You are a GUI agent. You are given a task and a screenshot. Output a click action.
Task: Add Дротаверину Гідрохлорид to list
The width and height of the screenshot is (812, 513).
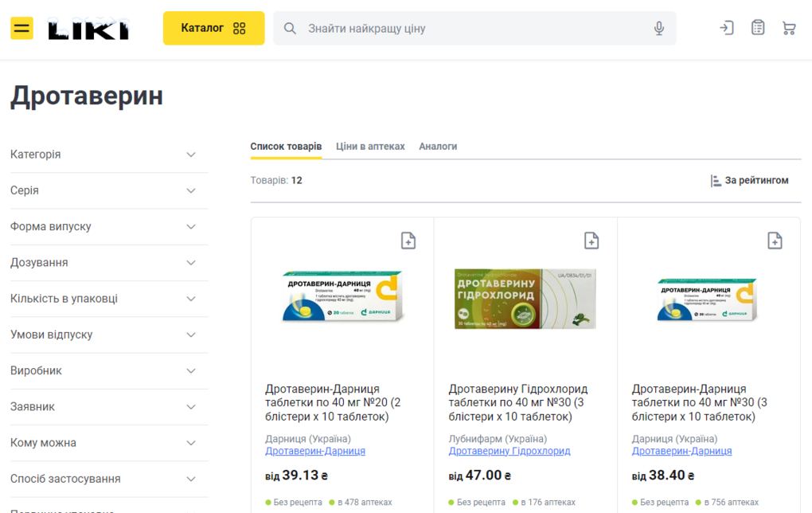(591, 241)
